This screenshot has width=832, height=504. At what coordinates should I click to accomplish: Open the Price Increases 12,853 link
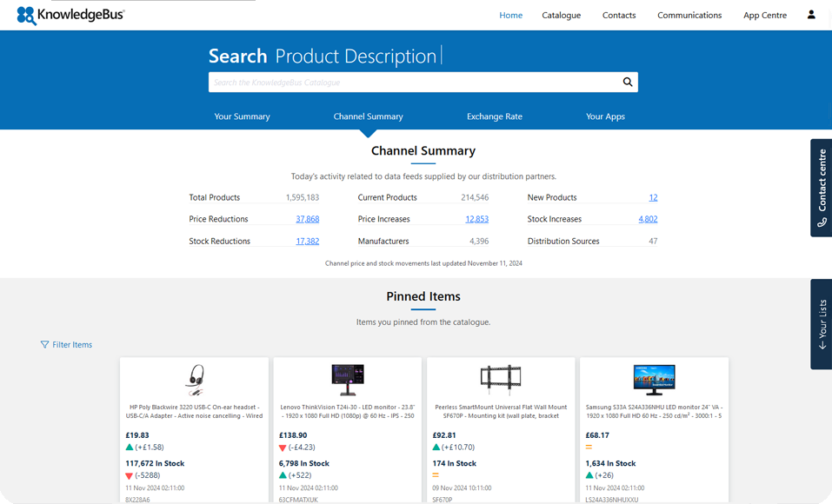point(477,219)
